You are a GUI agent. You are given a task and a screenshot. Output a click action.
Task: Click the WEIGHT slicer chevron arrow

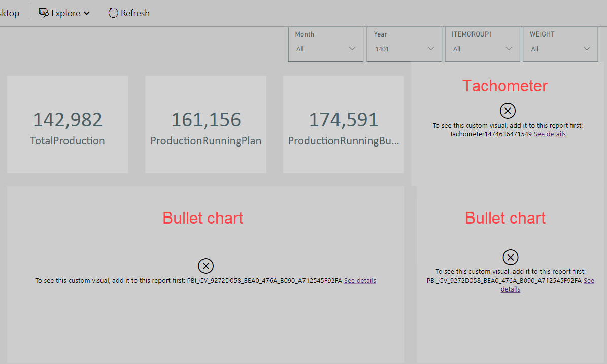click(x=587, y=48)
